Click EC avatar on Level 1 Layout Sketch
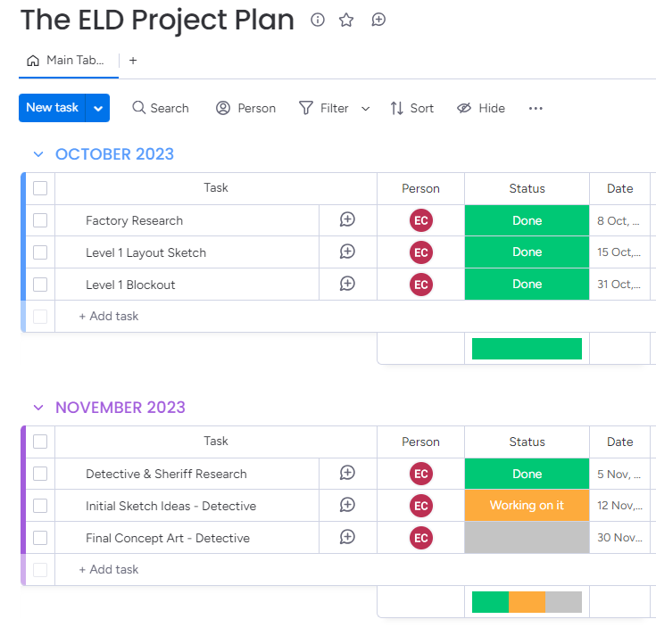Viewport: 656px width, 644px height. pyautogui.click(x=421, y=252)
